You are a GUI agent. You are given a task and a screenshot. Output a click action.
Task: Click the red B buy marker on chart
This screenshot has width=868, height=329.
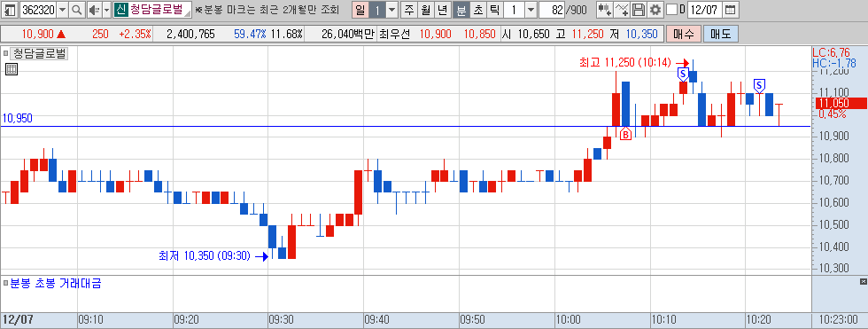625,134
